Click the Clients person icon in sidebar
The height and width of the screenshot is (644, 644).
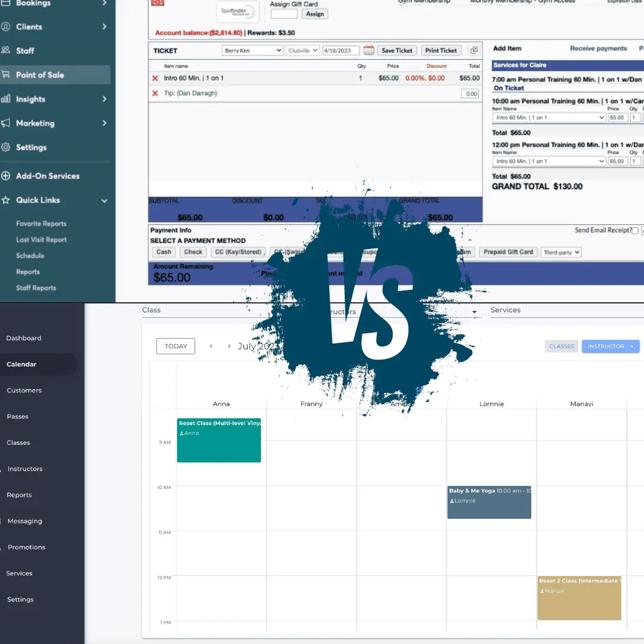click(6, 27)
